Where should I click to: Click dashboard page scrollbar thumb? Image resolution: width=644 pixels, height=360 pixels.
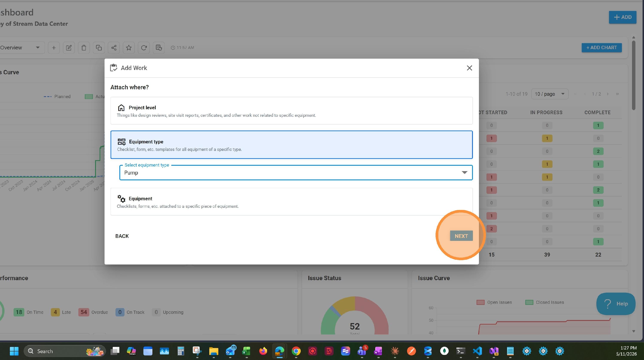[x=633, y=75]
